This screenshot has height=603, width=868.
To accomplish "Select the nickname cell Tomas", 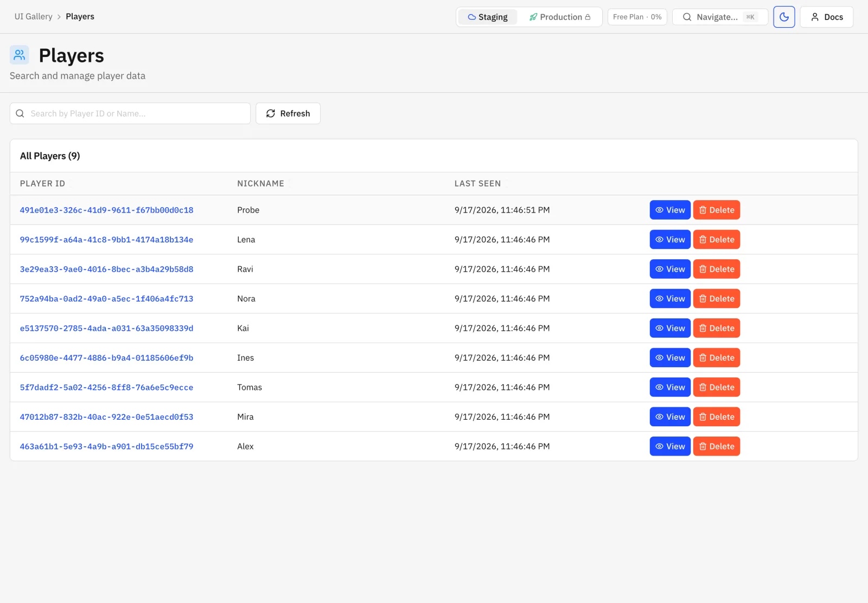I will (250, 387).
